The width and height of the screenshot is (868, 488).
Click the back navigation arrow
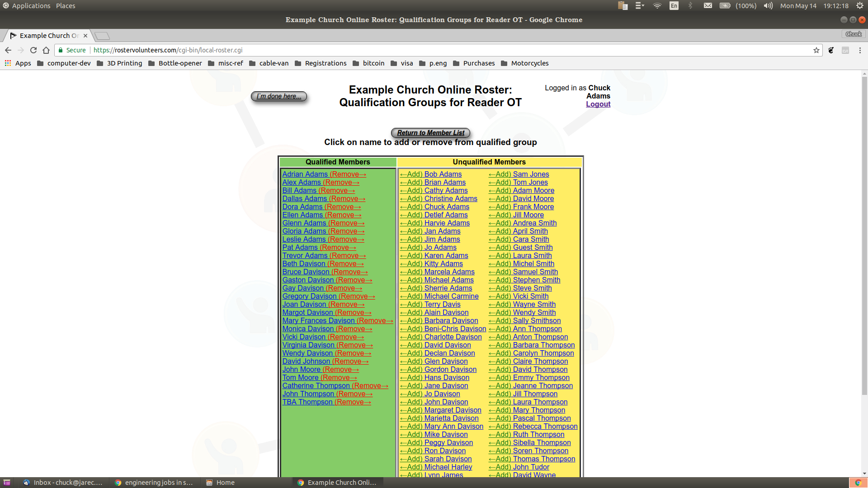click(x=8, y=50)
